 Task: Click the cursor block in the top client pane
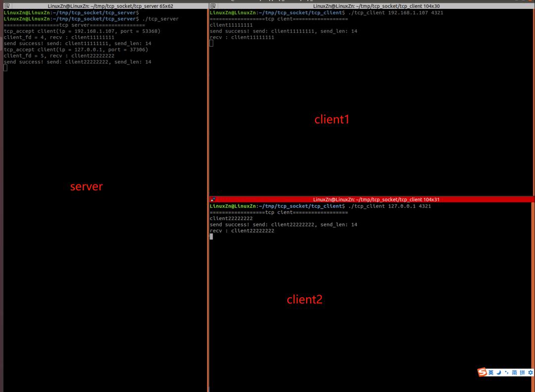tap(212, 43)
